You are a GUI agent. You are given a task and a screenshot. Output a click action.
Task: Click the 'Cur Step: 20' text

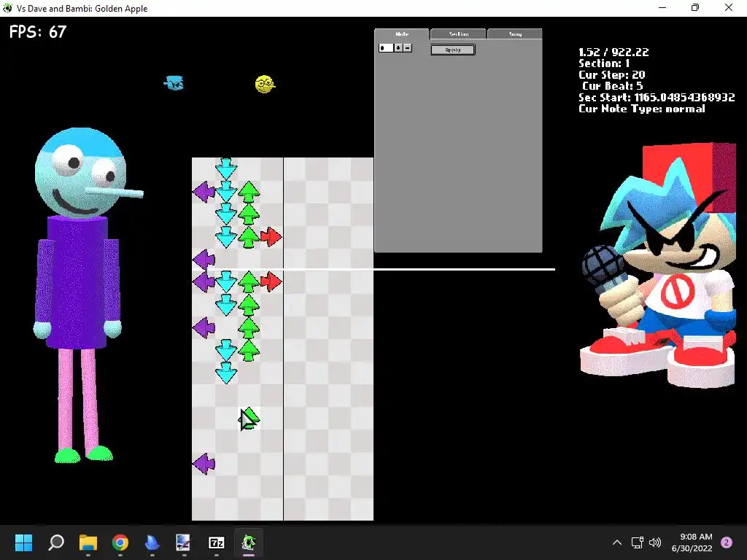pos(612,75)
